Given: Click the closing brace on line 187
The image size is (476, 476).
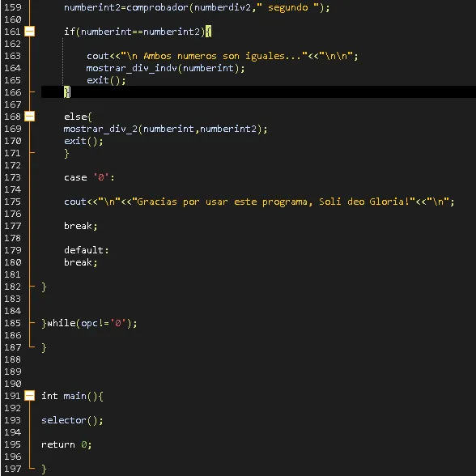Looking at the screenshot, I should (x=44, y=347).
